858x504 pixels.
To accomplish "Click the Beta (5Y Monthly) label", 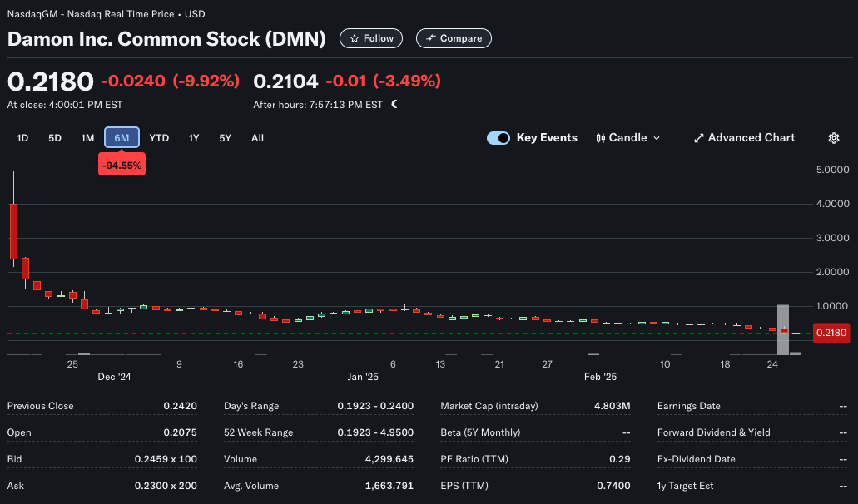I will click(x=480, y=432).
